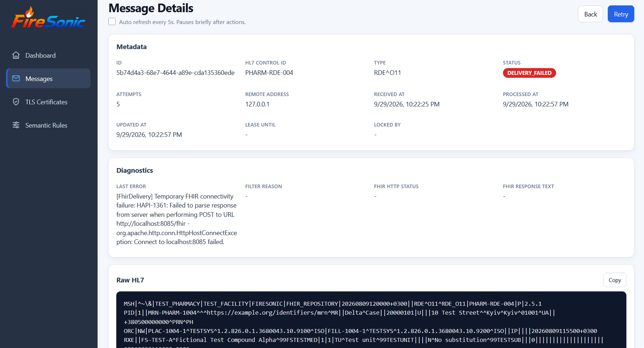Click the Processed At timestamp value
The width and height of the screenshot is (644, 348).
point(536,104)
